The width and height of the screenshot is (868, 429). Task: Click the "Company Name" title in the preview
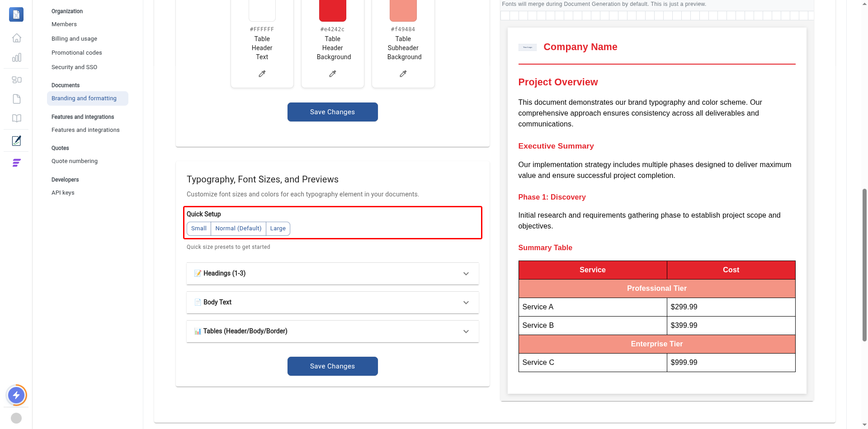pos(580,47)
